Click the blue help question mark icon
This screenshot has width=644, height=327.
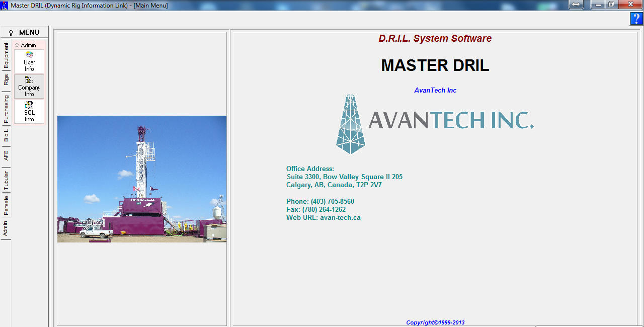(x=636, y=19)
